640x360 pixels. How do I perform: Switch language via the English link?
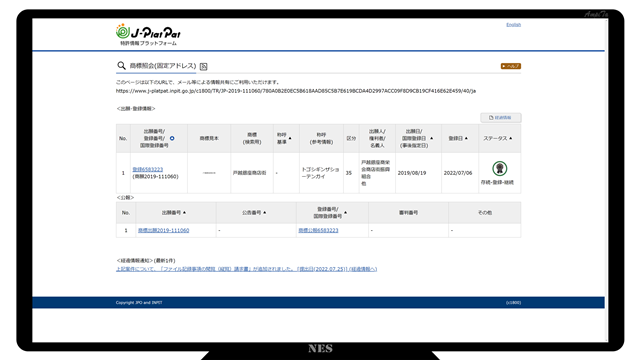point(513,25)
